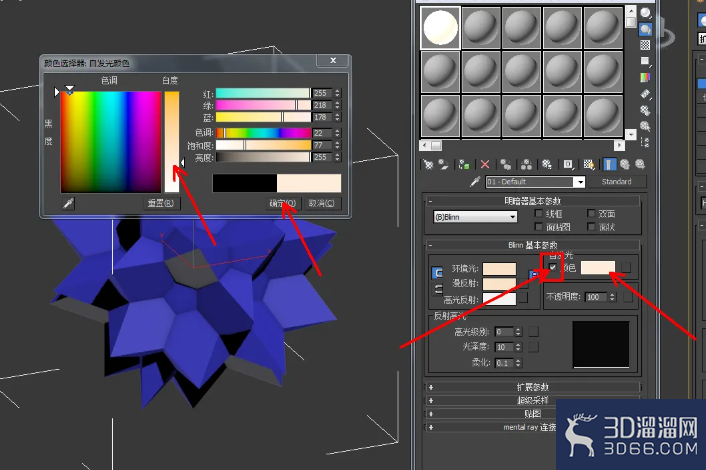Click the 不透明度 value spinner arrows
This screenshot has height=470, width=706.
612,297
